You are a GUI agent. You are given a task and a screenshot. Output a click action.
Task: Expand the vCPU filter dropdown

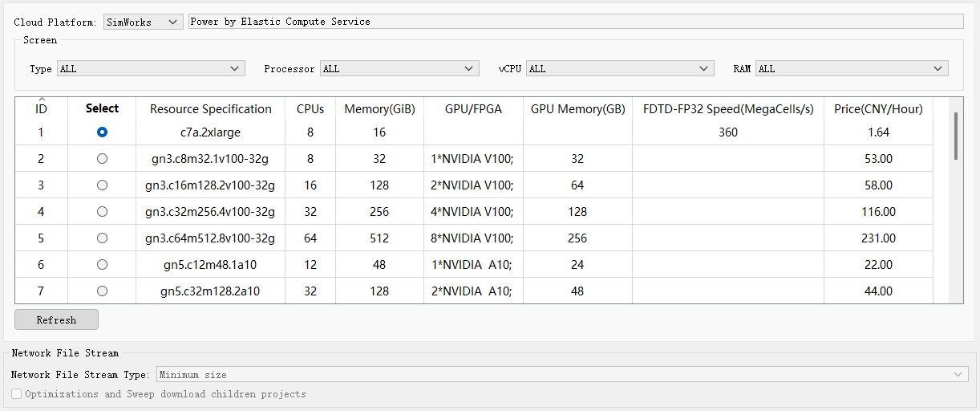pyautogui.click(x=619, y=69)
